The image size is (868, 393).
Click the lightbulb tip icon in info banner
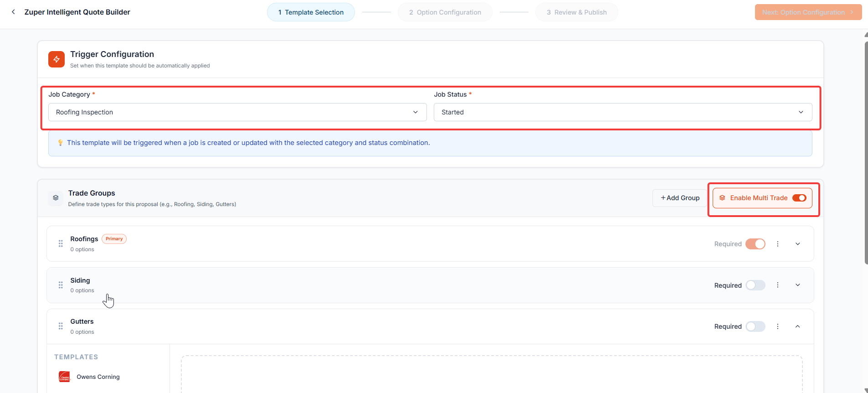(60, 143)
